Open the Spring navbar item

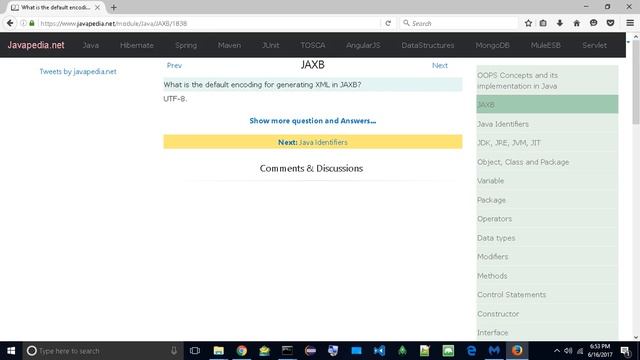pyautogui.click(x=186, y=45)
